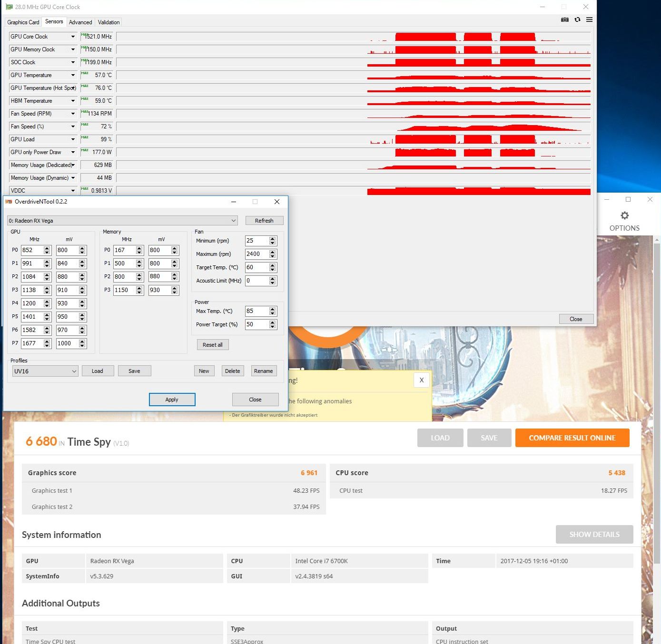The height and width of the screenshot is (644, 661).
Task: Go to the Validation tab
Action: 109,22
